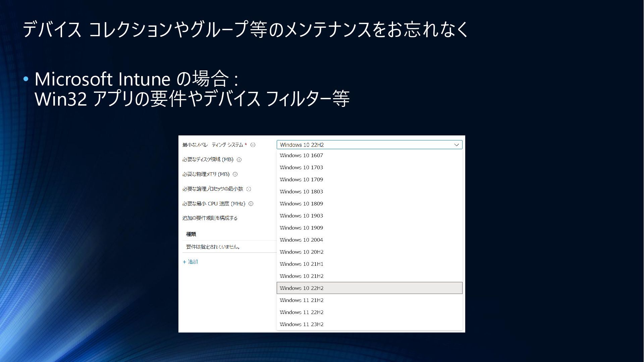Click the 追加の要件規則を構成する label
644x362 pixels.
(x=210, y=218)
